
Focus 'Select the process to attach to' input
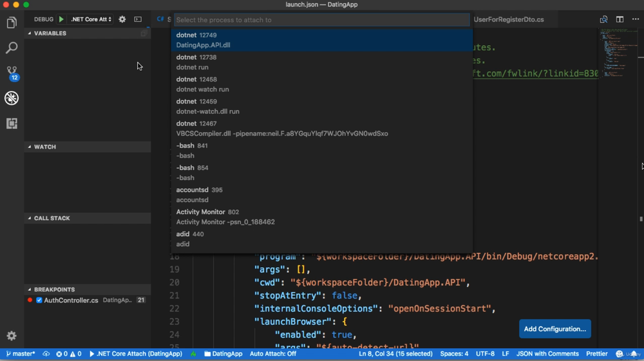tap(321, 20)
